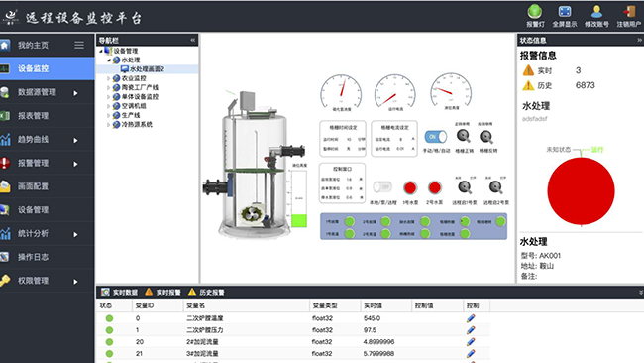Image resolution: width=644 pixels, height=363 pixels.
Task: Switch to the 实时报警 tab
Action: 163,293
